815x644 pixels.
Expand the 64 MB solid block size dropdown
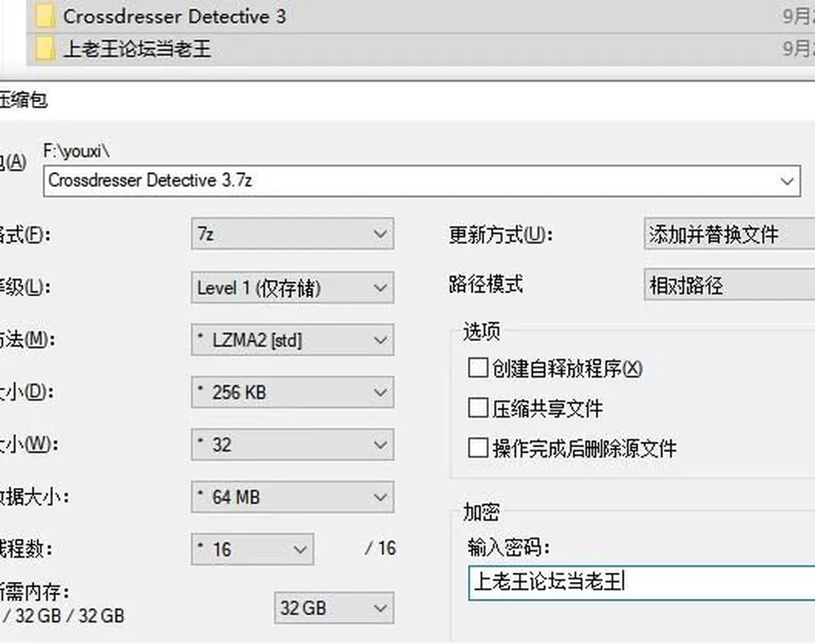[292, 497]
